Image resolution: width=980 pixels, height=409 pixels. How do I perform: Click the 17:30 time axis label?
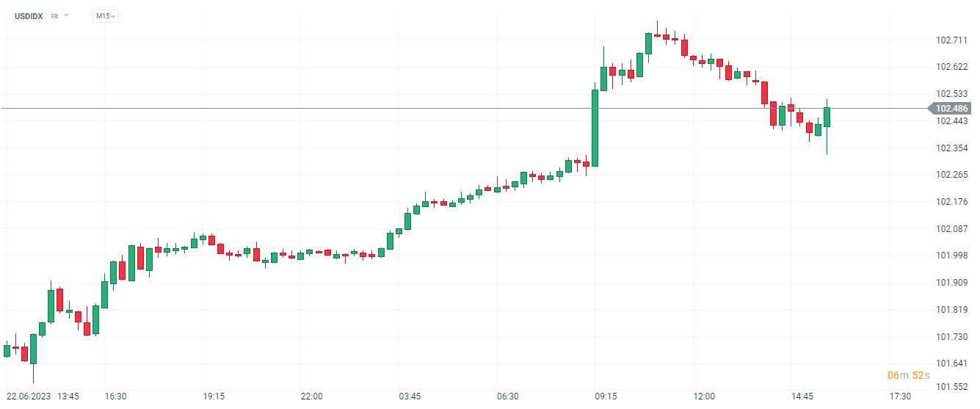click(x=900, y=397)
